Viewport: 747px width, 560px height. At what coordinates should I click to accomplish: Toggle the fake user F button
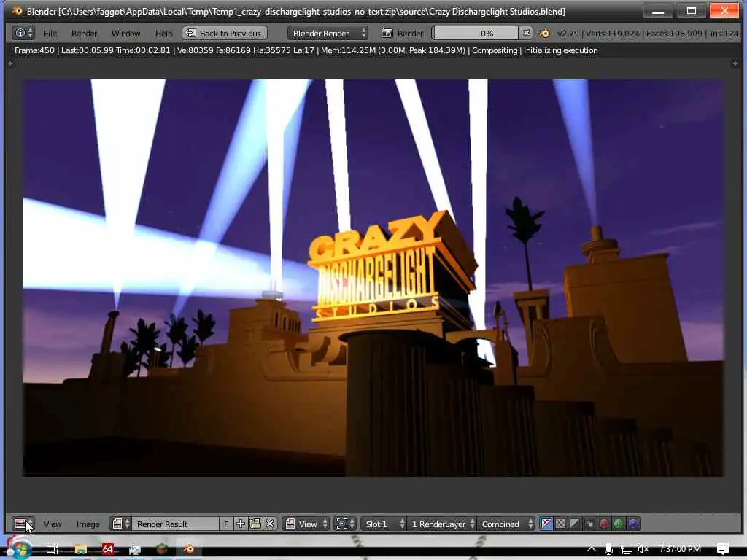point(226,524)
